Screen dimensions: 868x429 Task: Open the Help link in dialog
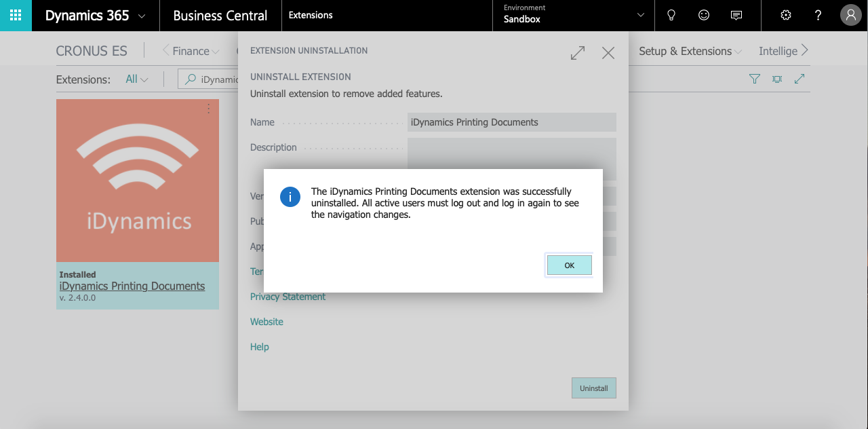[260, 347]
